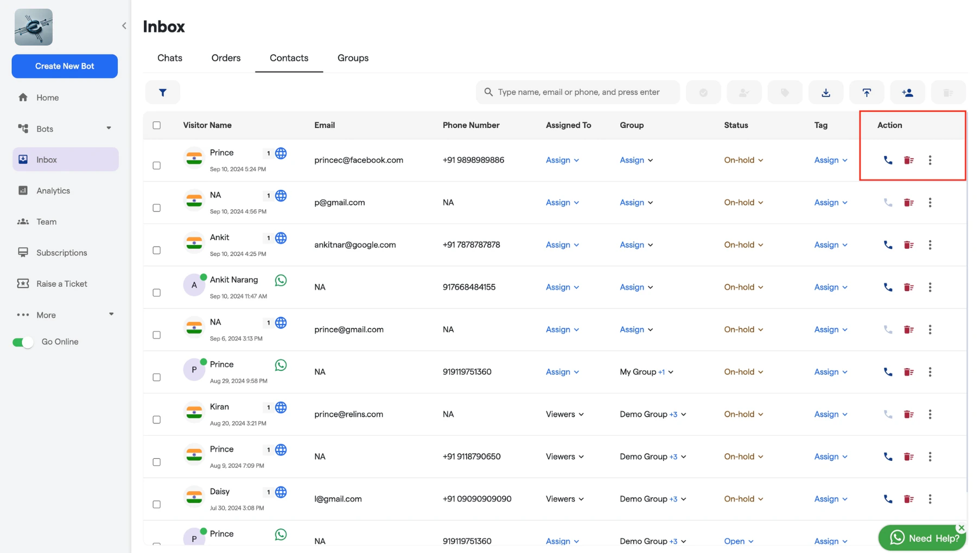This screenshot has width=980, height=553.
Task: Click the Visitor Name column header
Action: (x=207, y=125)
